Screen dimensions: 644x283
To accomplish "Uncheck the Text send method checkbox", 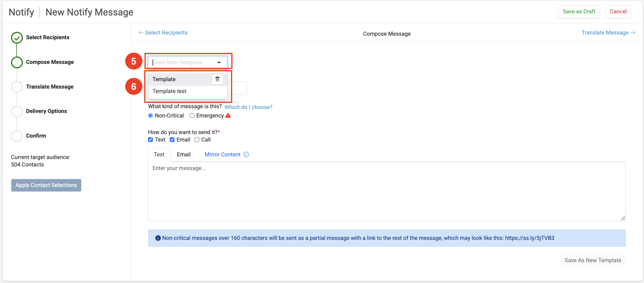I will pyautogui.click(x=151, y=140).
